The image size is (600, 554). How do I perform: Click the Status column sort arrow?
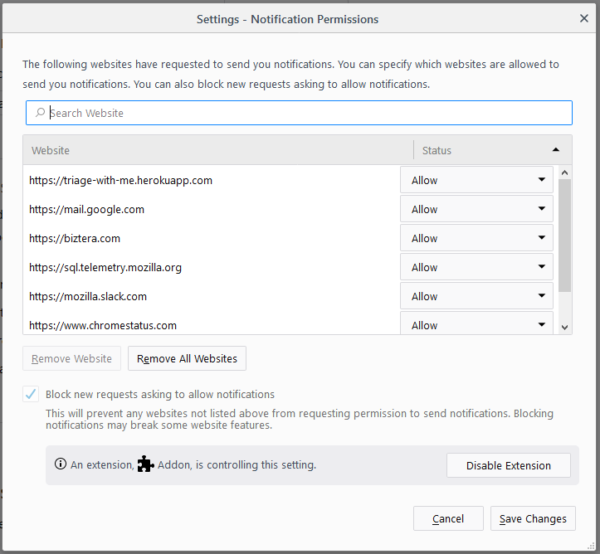tap(556, 150)
